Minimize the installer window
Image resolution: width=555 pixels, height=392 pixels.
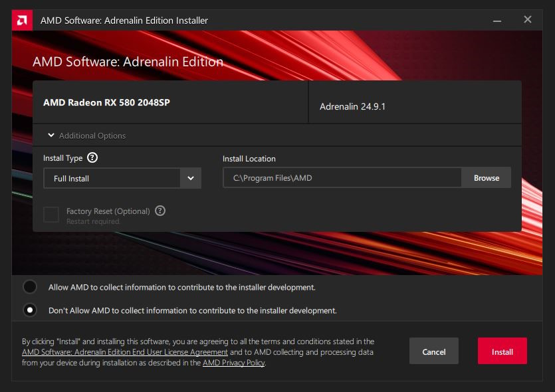pos(497,21)
